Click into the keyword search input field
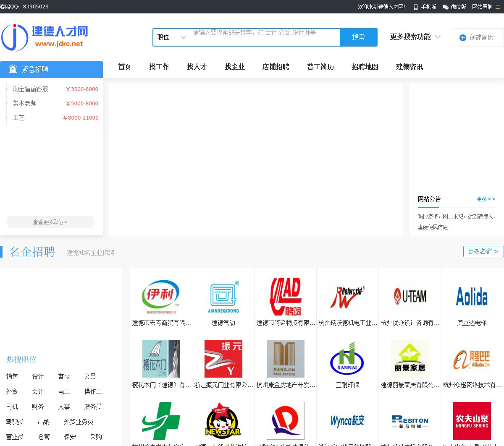This screenshot has height=446, width=504. (265, 37)
